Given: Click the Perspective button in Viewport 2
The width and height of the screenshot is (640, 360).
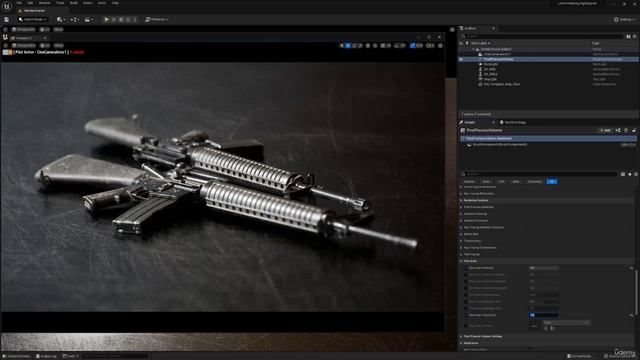Looking at the screenshot, I should 24,45.
